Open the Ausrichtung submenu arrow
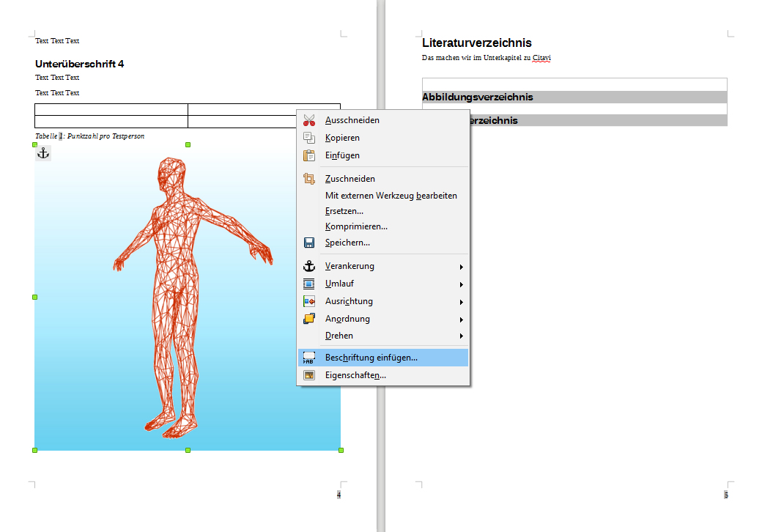 coord(461,302)
